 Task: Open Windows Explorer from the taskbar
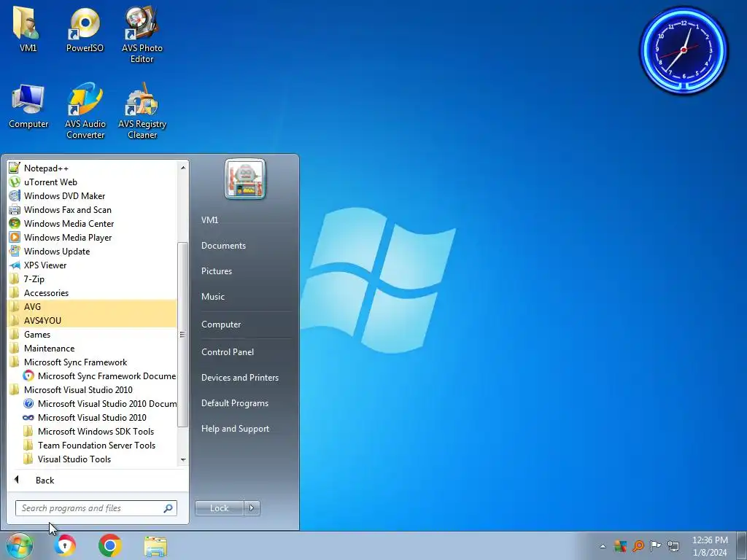155,545
